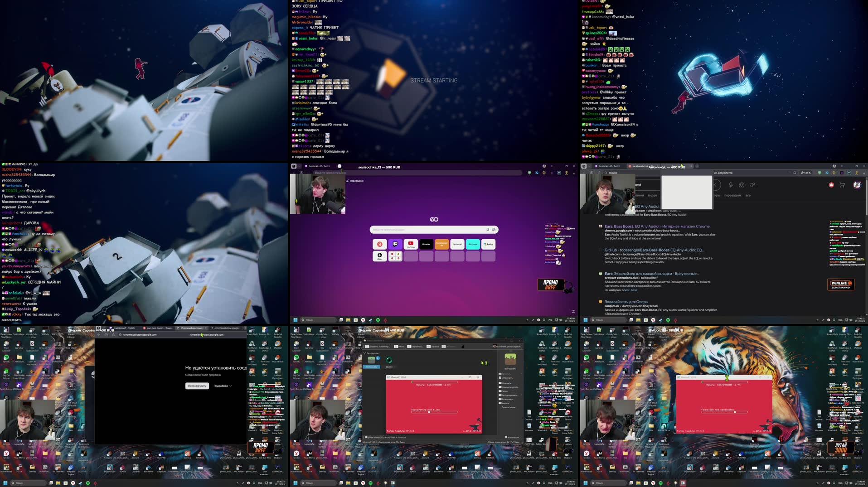The image size is (868, 487).
Task: Open image search camera in the search field
Action: [742, 185]
